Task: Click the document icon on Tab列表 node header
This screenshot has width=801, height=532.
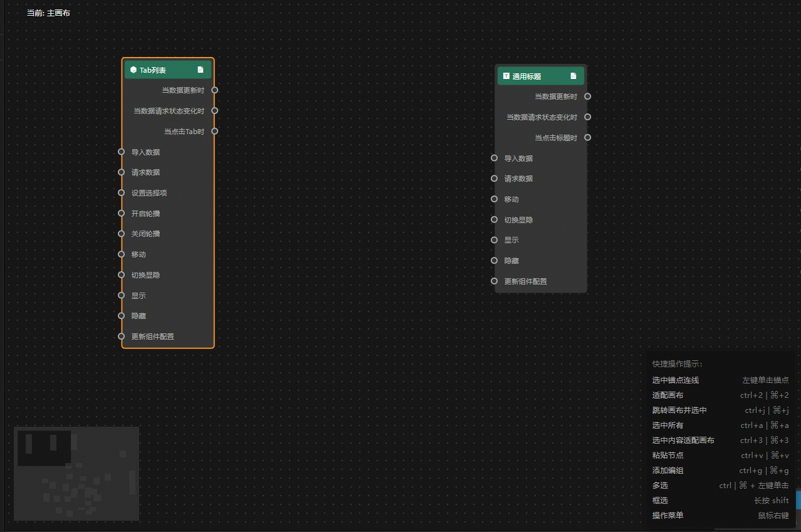Action: click(201, 70)
